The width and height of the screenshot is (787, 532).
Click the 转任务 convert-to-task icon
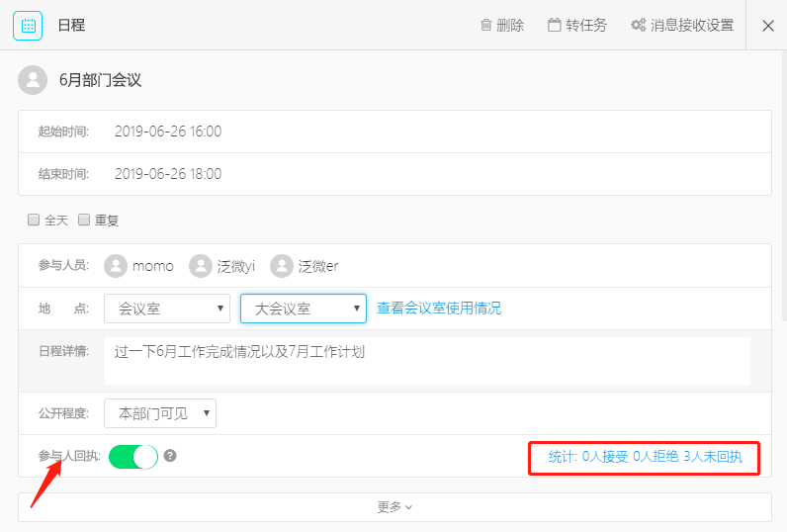pyautogui.click(x=554, y=25)
